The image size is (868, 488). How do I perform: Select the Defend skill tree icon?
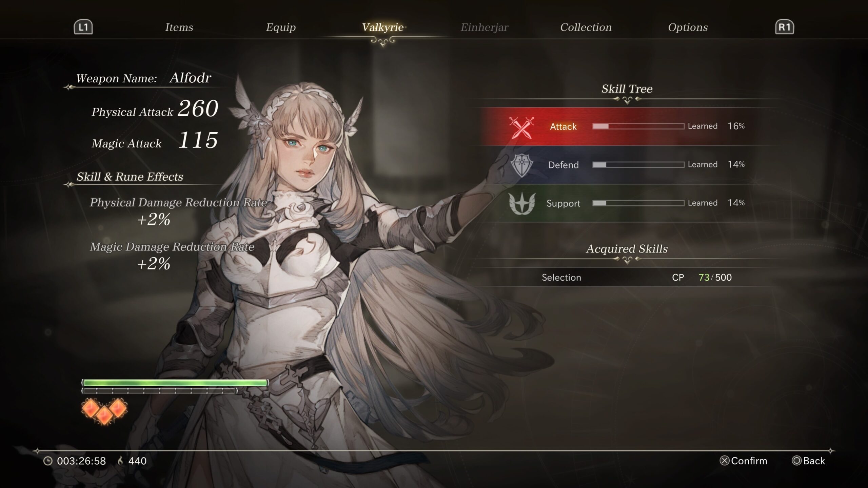coord(520,164)
